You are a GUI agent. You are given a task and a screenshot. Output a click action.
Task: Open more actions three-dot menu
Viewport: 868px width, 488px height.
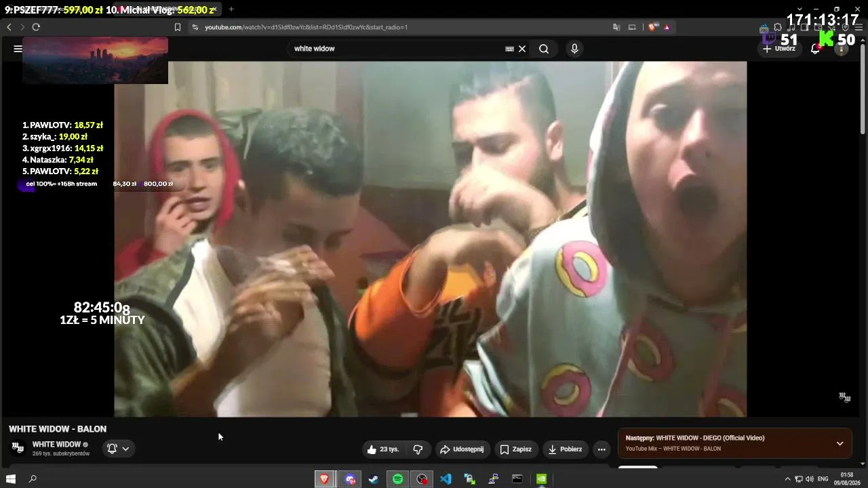(x=601, y=449)
